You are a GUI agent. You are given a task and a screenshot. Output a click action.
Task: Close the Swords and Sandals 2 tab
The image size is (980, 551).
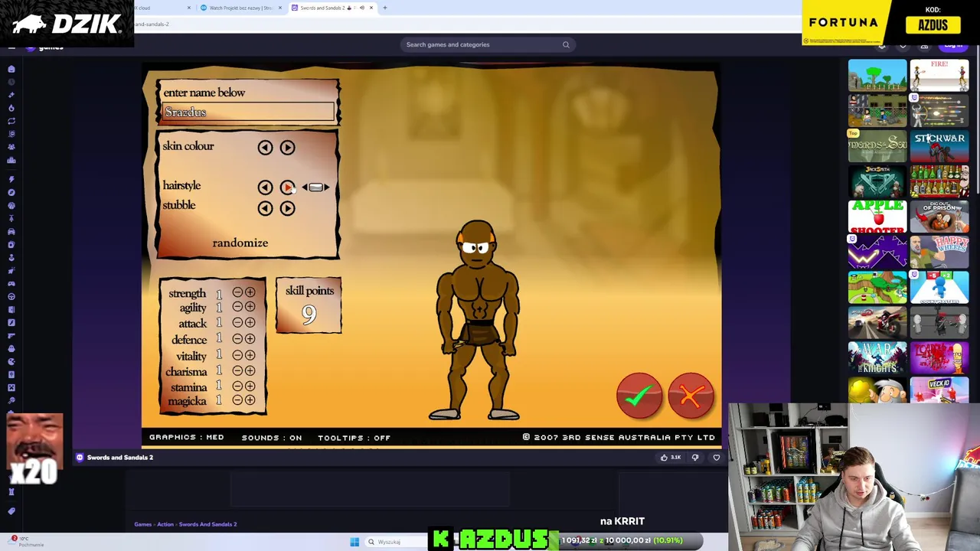click(x=371, y=8)
